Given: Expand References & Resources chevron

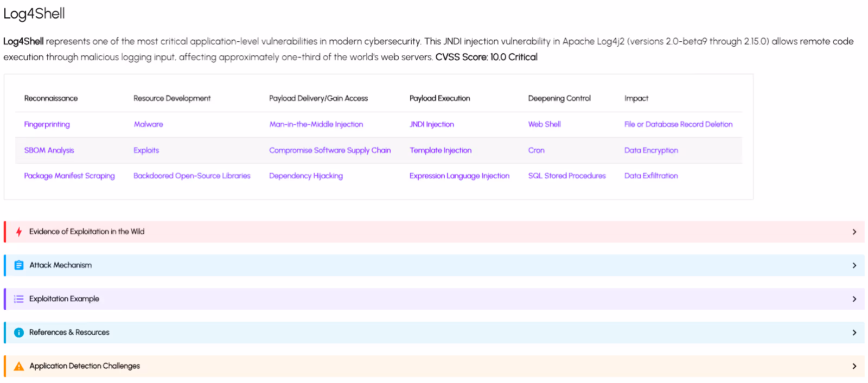Looking at the screenshot, I should [x=854, y=333].
